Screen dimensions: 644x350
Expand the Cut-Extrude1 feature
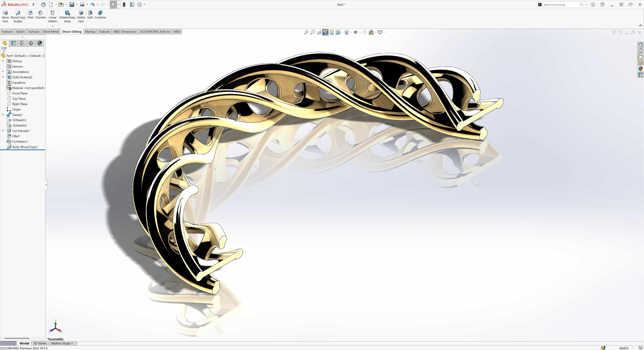coord(3,131)
